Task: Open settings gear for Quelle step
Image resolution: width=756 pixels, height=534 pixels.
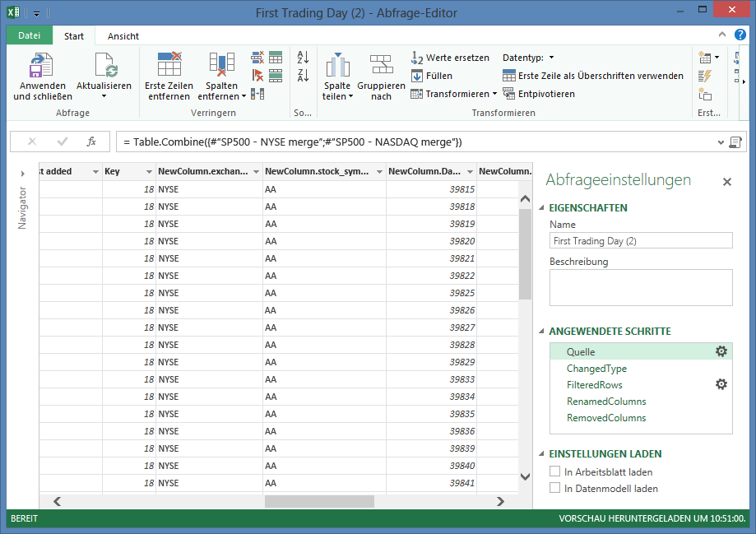Action: (721, 351)
